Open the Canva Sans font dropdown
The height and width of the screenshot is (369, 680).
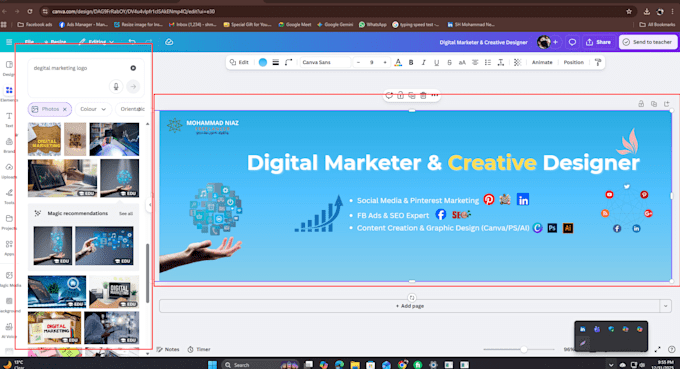(x=325, y=62)
